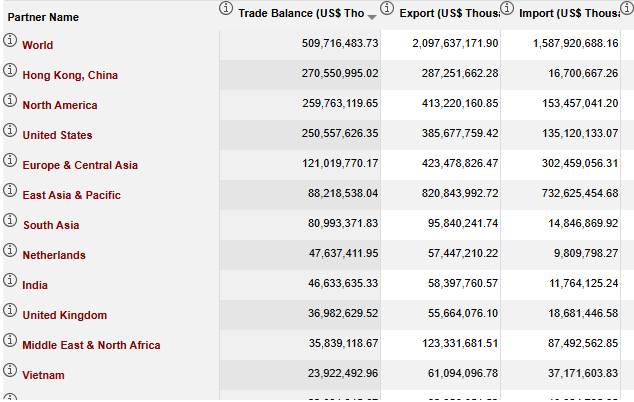
Task: Open the South Asia partner link
Action: (x=51, y=225)
